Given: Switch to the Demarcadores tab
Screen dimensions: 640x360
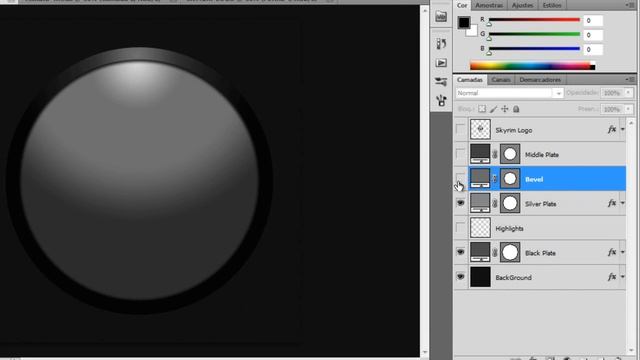Looking at the screenshot, I should point(540,80).
